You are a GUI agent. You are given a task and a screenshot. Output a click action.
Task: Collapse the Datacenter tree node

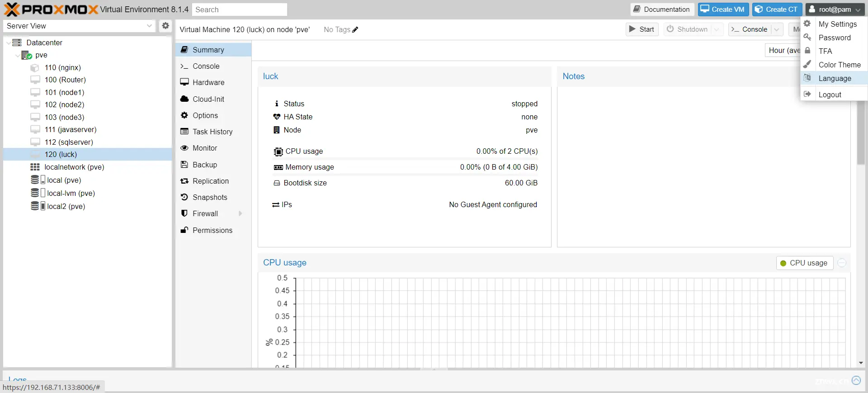(x=9, y=43)
